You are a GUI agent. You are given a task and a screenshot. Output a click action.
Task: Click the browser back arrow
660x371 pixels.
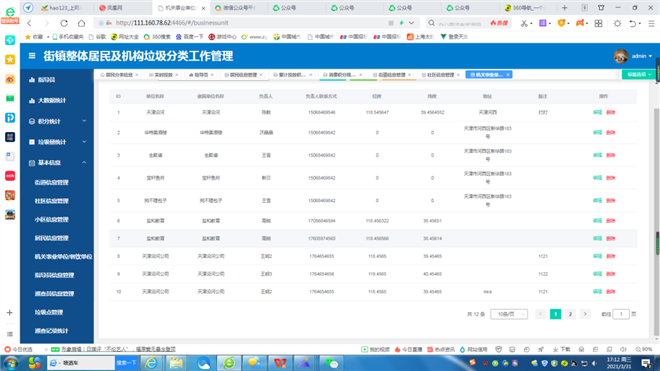tap(29, 23)
